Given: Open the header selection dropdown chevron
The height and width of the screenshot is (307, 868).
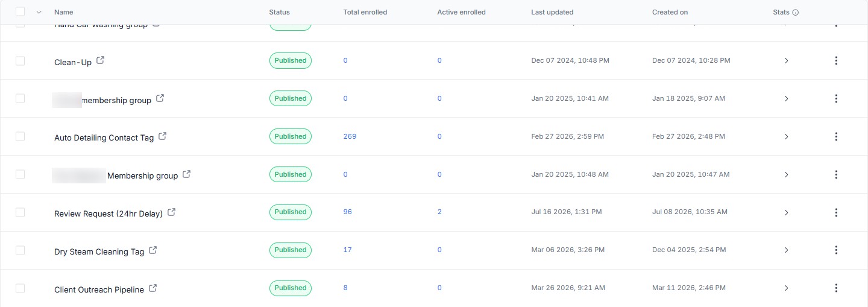Looking at the screenshot, I should point(39,12).
